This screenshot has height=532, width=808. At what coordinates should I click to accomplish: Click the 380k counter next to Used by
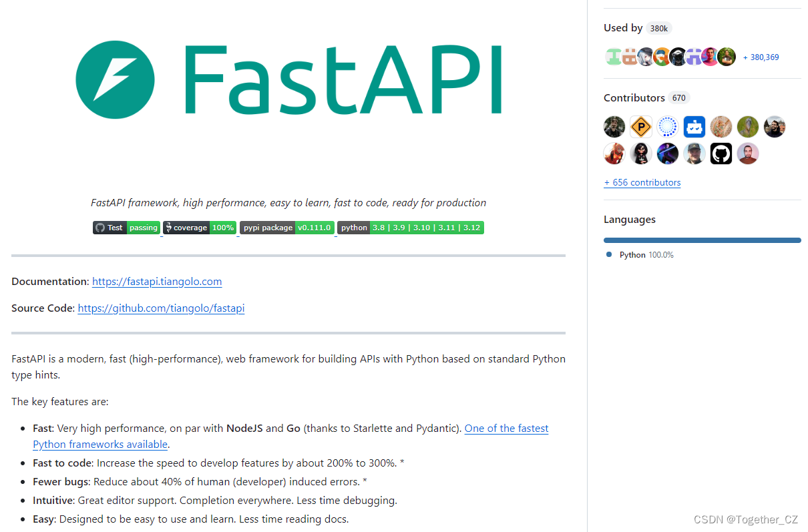658,27
